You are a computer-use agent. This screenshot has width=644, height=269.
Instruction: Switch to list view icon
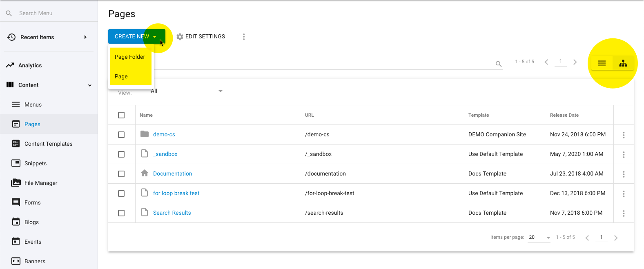pos(602,63)
